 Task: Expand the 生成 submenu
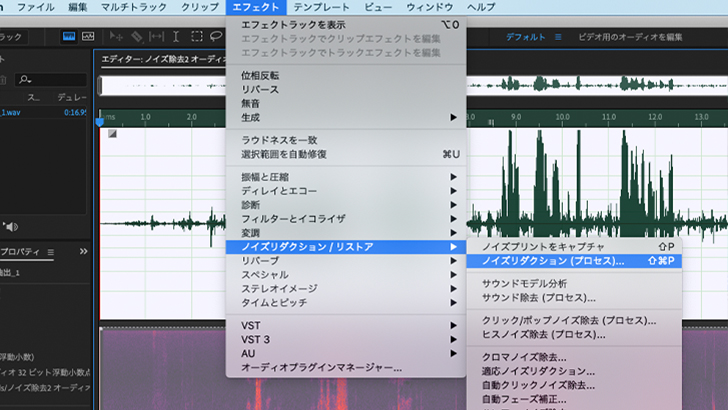click(346, 117)
